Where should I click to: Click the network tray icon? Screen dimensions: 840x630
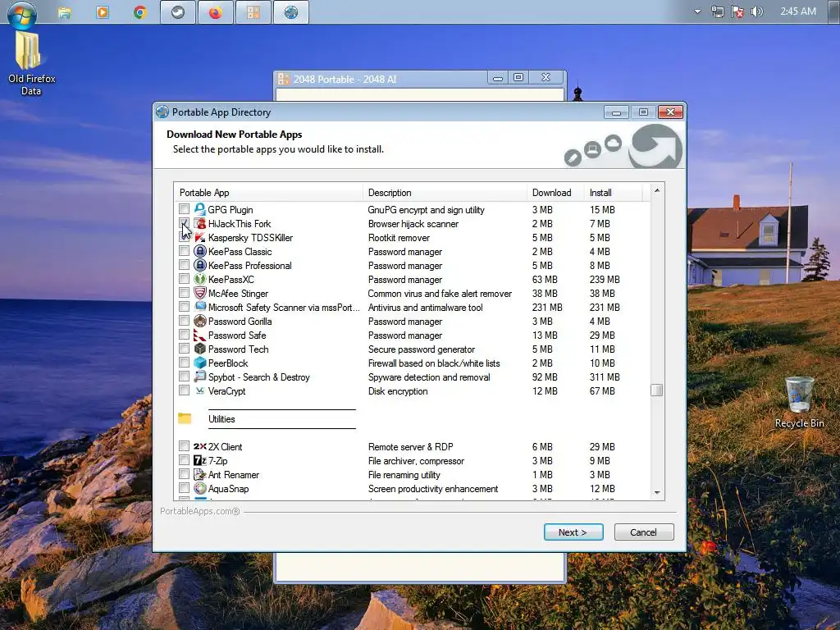coord(717,11)
